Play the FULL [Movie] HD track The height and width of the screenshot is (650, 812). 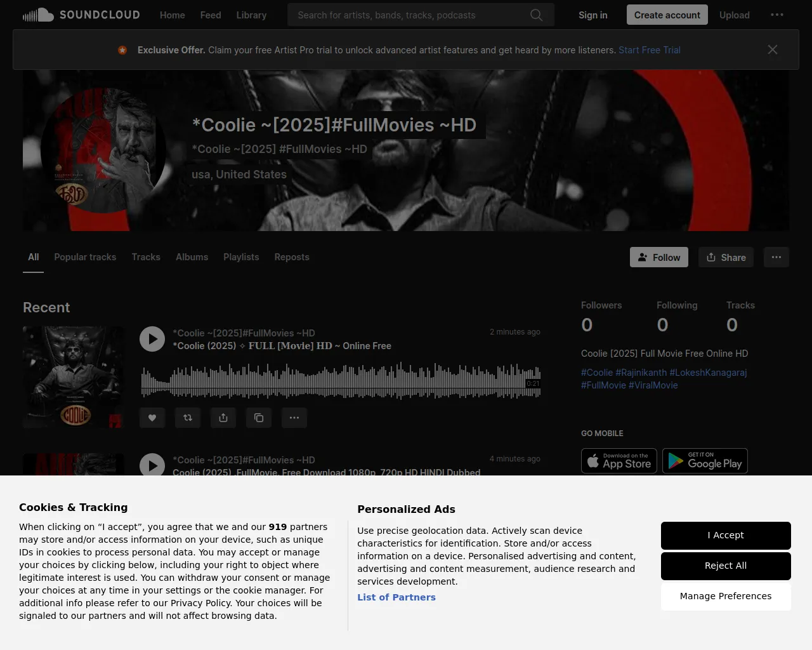tap(152, 339)
